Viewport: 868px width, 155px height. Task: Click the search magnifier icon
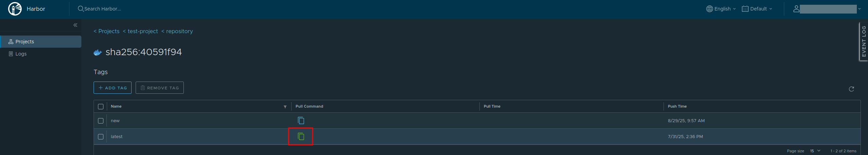click(x=81, y=9)
